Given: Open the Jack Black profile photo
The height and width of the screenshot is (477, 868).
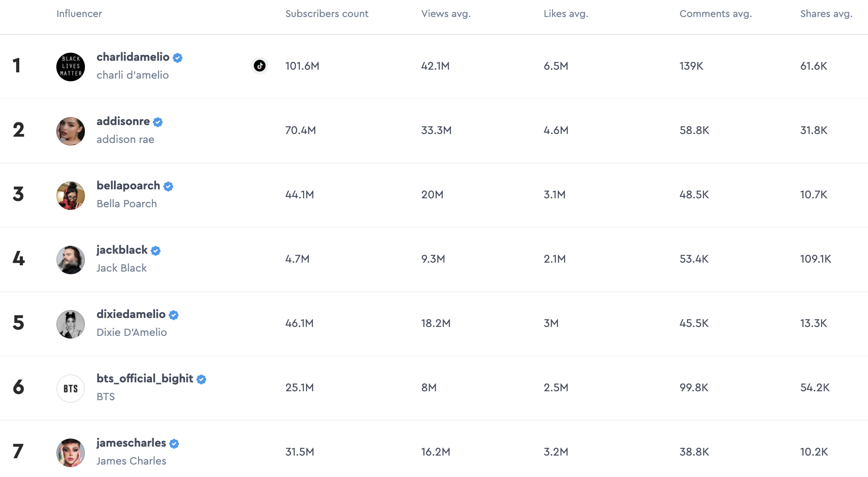Looking at the screenshot, I should 71,260.
